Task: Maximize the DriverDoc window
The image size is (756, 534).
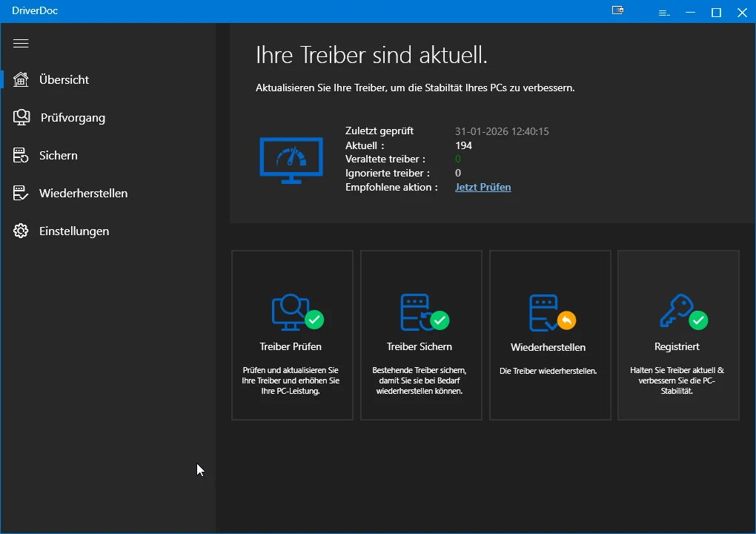Action: pos(716,12)
